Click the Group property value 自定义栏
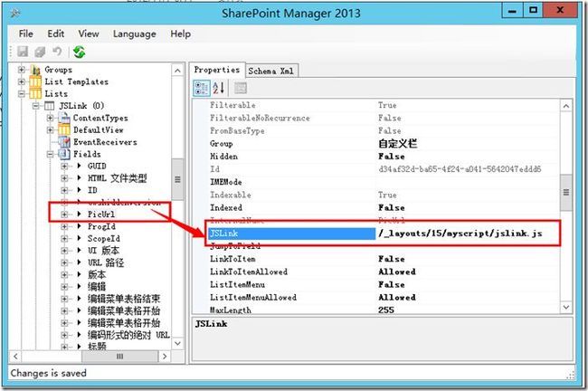This screenshot has width=588, height=391. 398,143
